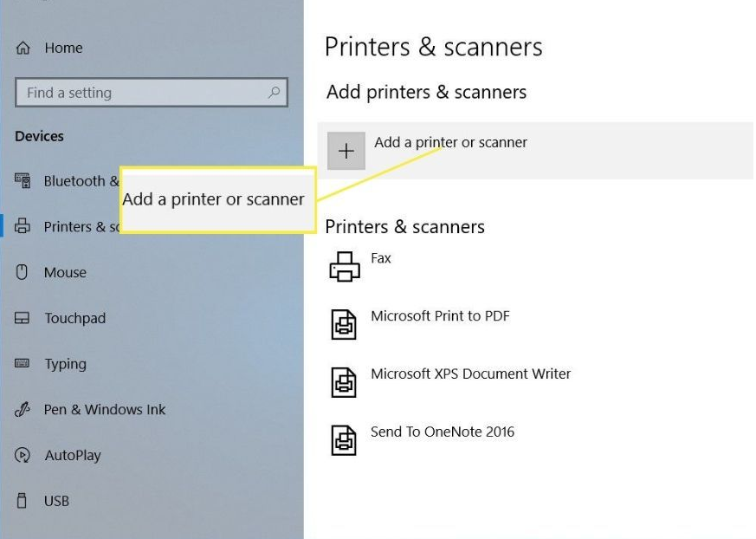Click the Send To OneNote 2016 icon

[x=344, y=439]
